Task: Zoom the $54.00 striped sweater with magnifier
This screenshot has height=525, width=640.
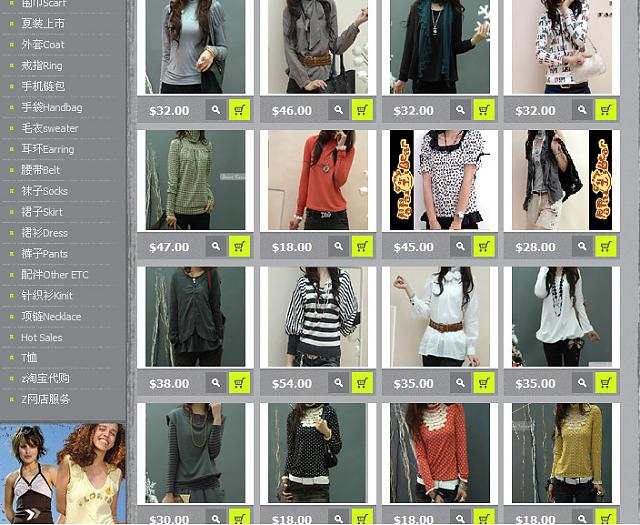Action: pos(339,382)
